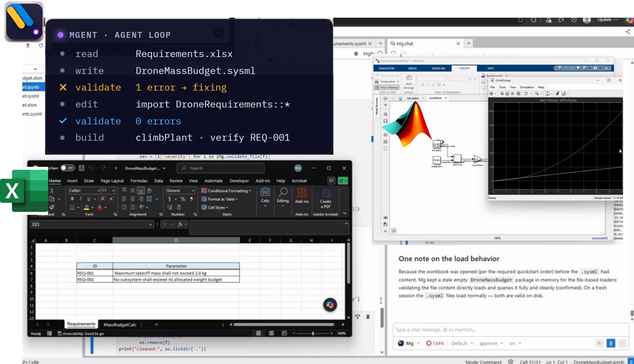
Task: Toggle Italic in Excel Font group
Action: click(80, 199)
